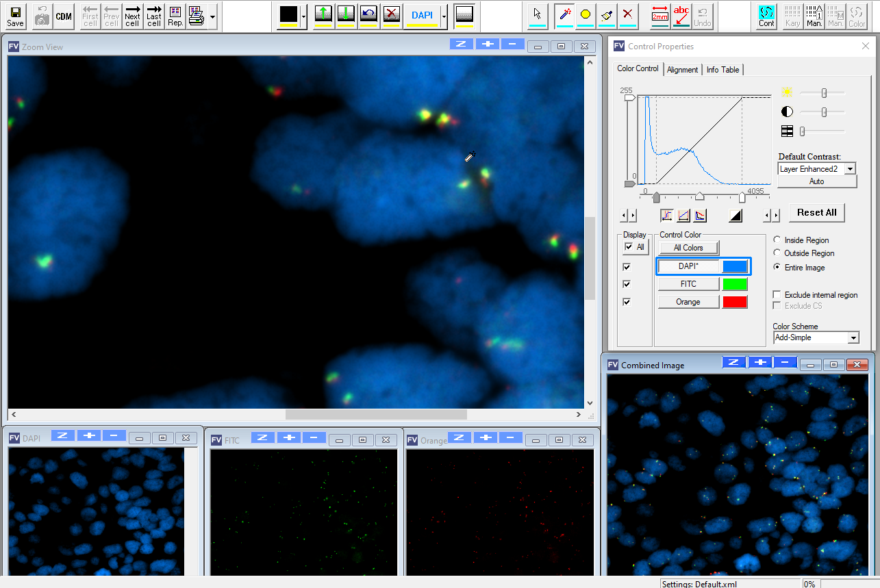The image size is (880, 588).
Task: Click the printer icon in toolbar
Action: pos(197,16)
